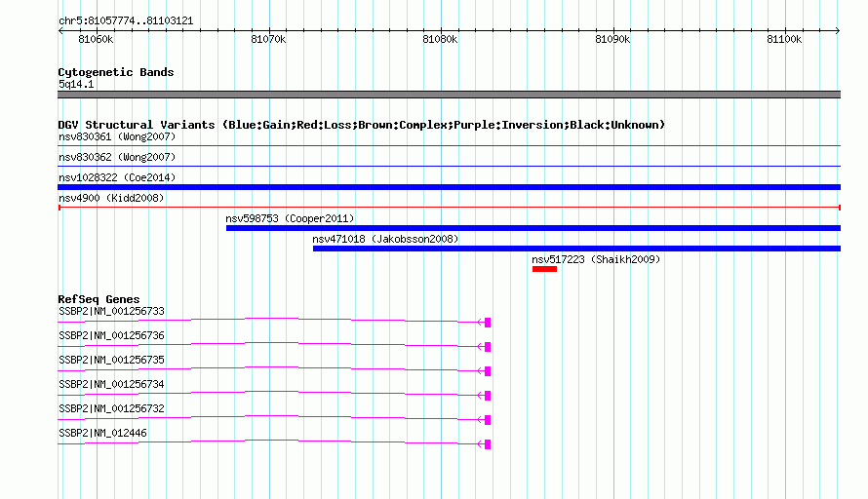Select the Cytogenetic Bands track title
The height and width of the screenshot is (499, 868).
(x=116, y=72)
